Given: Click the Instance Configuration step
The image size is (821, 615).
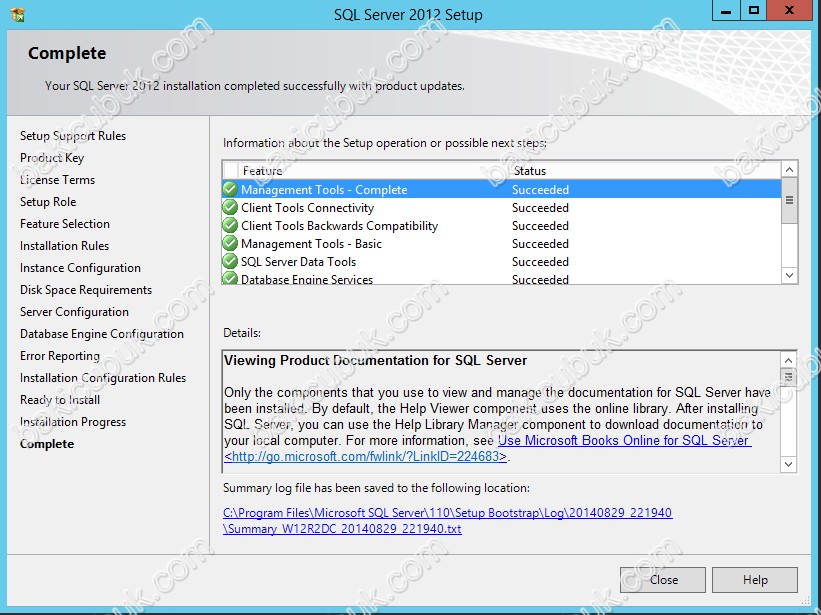Looking at the screenshot, I should pyautogui.click(x=80, y=267).
